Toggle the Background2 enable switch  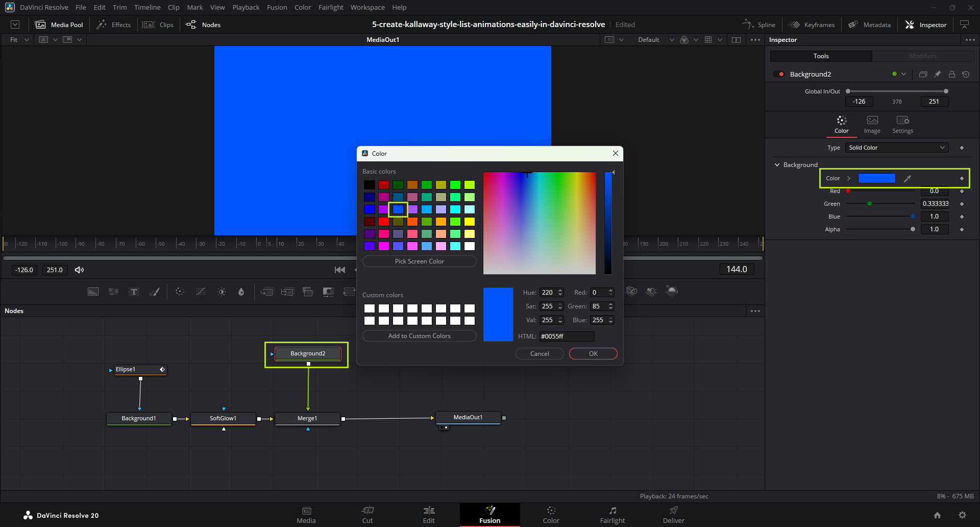coord(779,74)
